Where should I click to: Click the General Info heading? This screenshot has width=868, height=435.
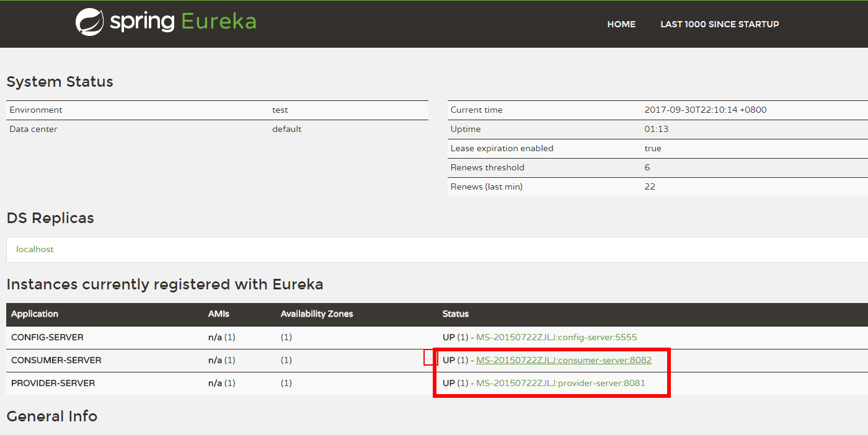pyautogui.click(x=51, y=416)
